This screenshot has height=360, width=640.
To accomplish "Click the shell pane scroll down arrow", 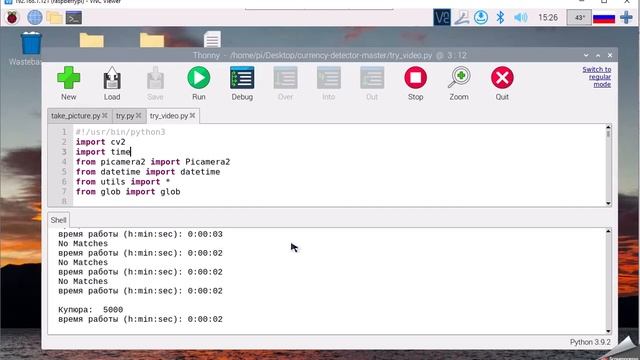I will point(609,331).
